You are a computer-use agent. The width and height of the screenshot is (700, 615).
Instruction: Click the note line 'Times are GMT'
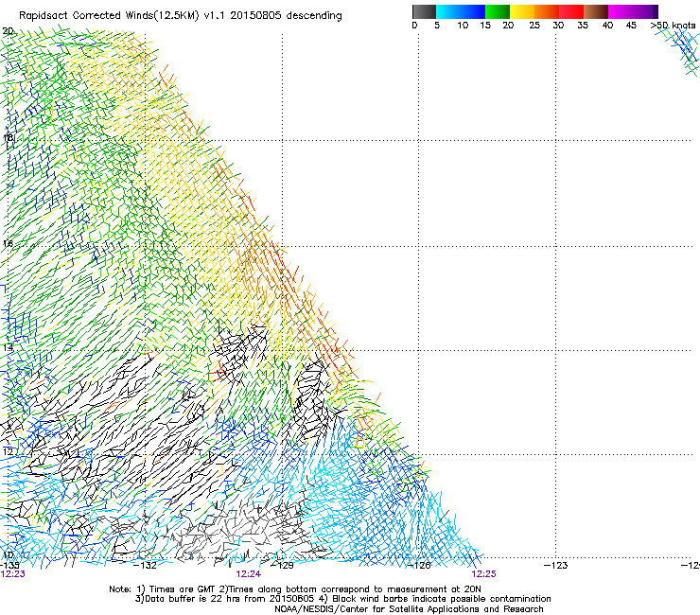click(182, 589)
